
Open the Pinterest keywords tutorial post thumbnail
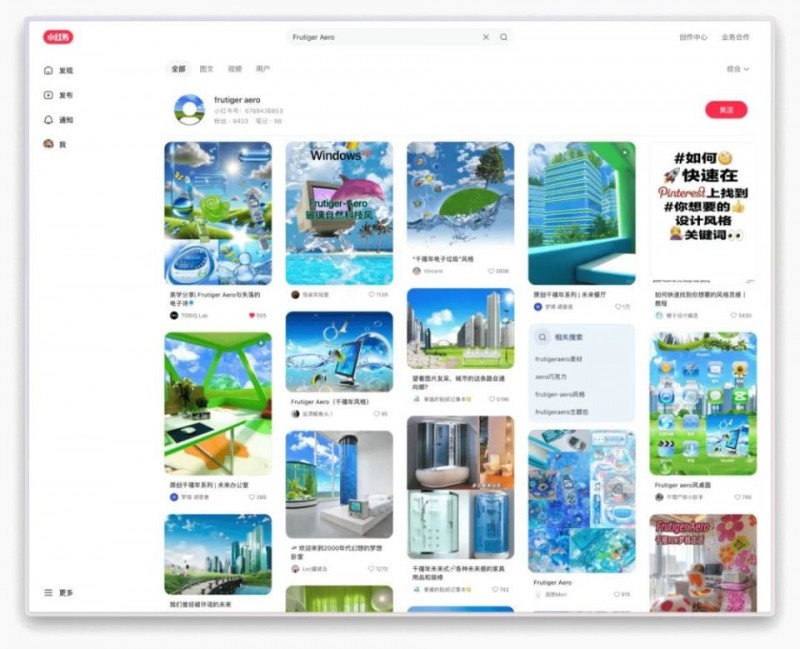[x=703, y=212]
